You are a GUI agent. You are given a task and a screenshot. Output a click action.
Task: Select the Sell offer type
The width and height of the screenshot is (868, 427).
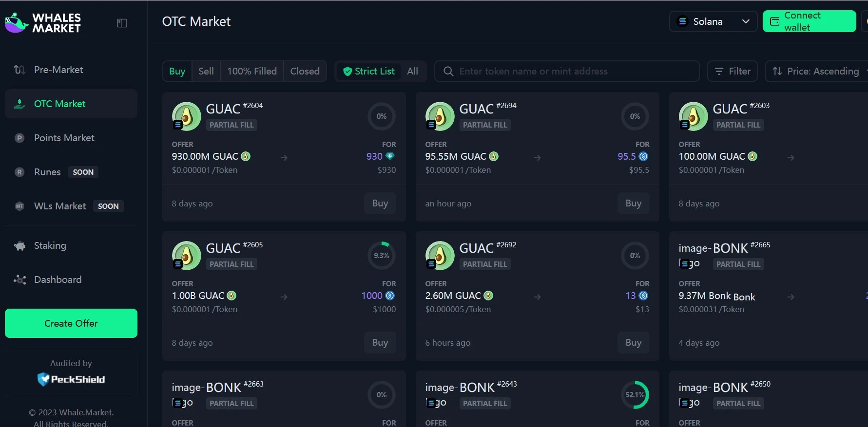206,72
